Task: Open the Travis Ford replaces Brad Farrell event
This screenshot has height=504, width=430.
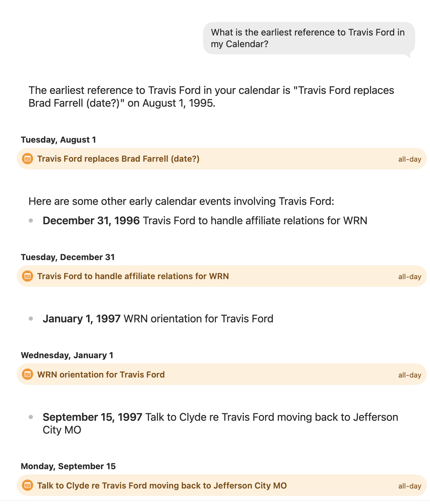Action: point(222,159)
